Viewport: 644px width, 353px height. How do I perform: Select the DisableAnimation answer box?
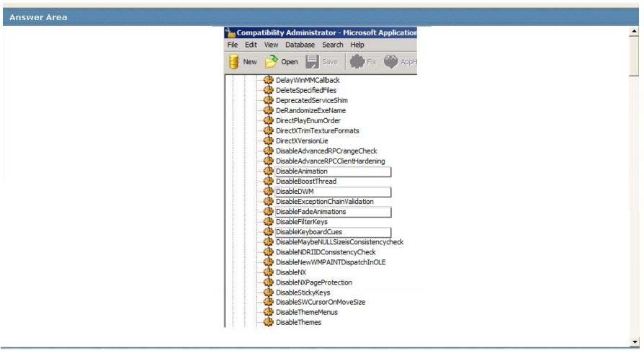coord(332,171)
